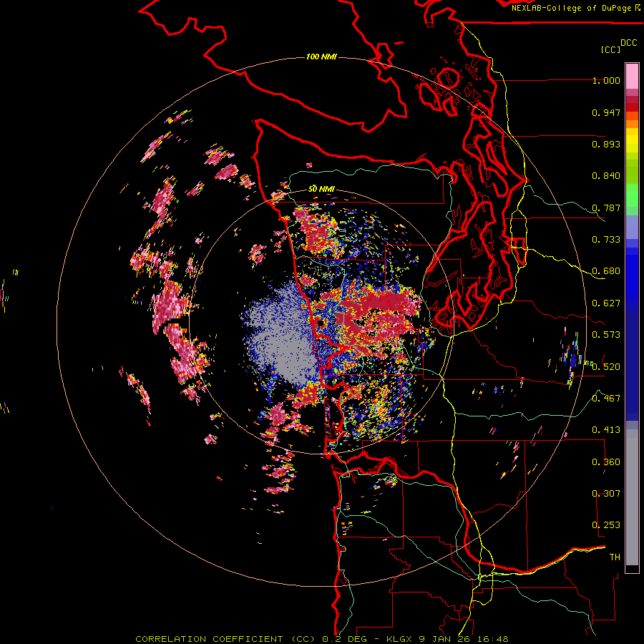Click the 0.947 colorbar value
Screen dimensions: 644x644
[606, 112]
